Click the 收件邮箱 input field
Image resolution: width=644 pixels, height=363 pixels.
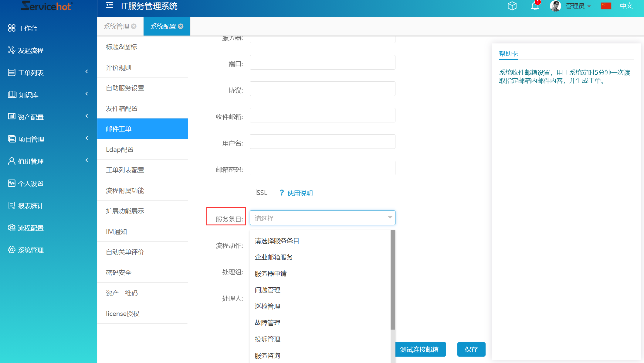322,115
